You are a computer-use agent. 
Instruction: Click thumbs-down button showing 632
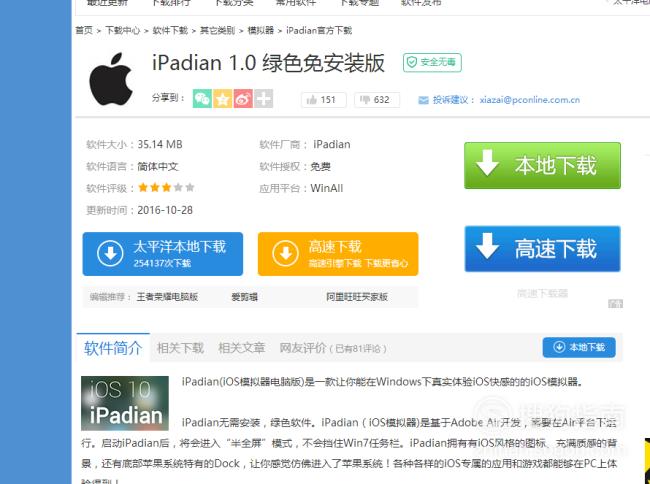coord(377,100)
